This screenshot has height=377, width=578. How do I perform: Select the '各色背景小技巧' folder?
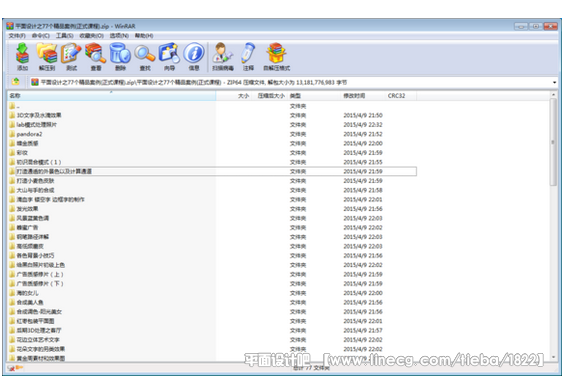click(x=212, y=256)
